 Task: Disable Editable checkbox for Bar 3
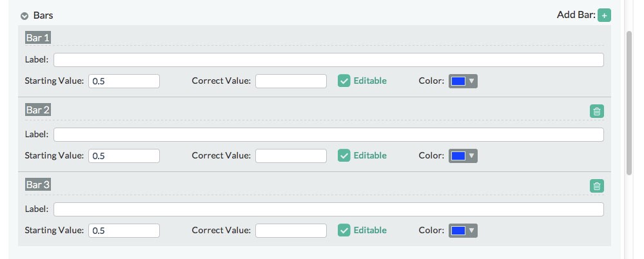click(344, 230)
